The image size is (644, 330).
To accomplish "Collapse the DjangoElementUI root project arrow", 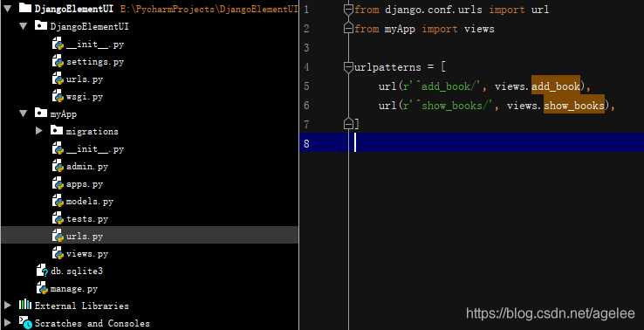I will pyautogui.click(x=7, y=8).
